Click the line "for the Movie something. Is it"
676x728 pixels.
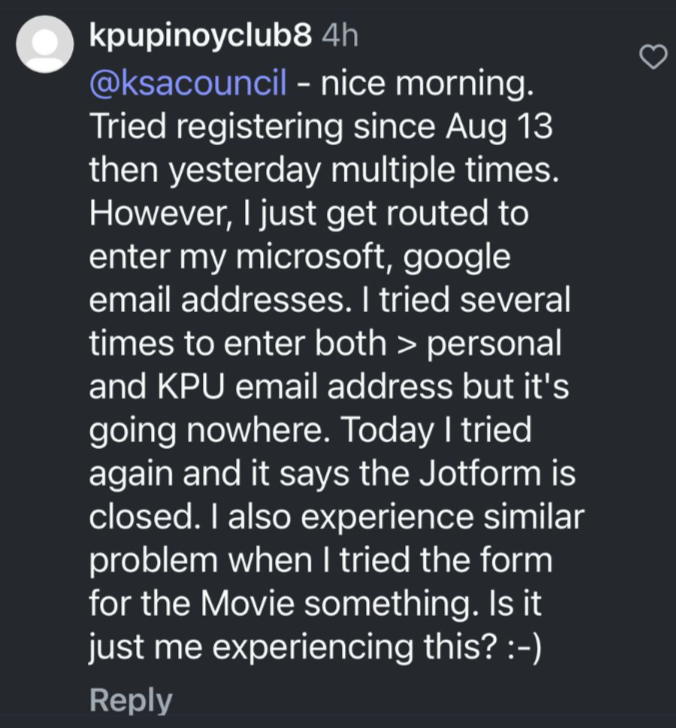coord(315,603)
